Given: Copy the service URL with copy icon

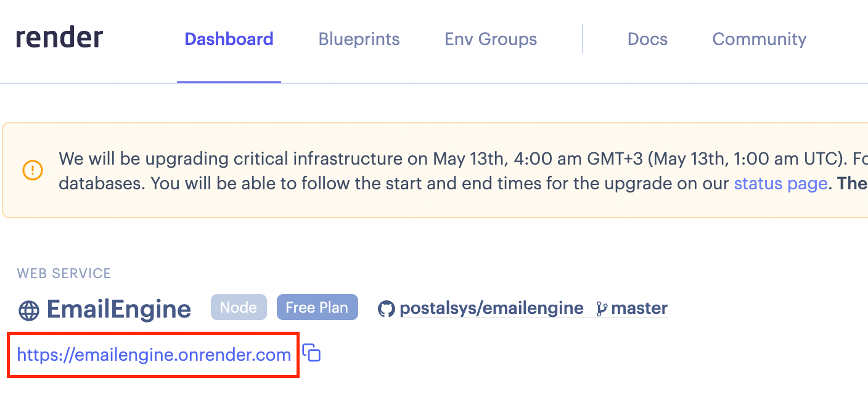Looking at the screenshot, I should tap(312, 353).
